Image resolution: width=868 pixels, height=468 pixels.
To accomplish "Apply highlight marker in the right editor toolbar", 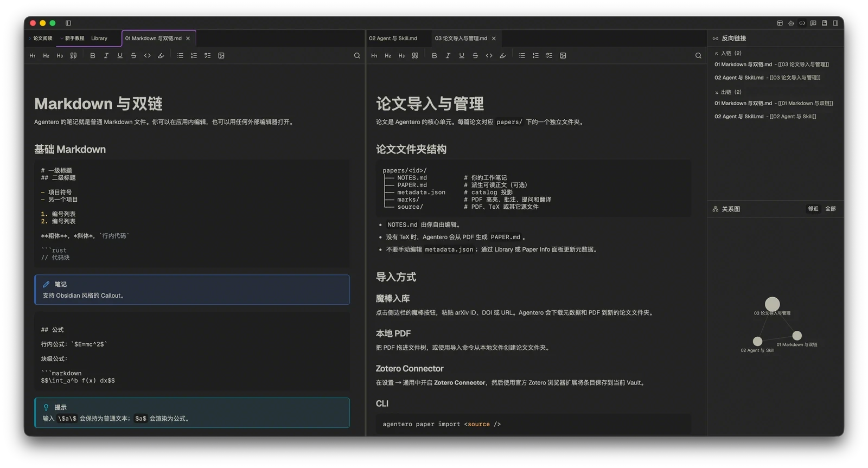I will (503, 55).
